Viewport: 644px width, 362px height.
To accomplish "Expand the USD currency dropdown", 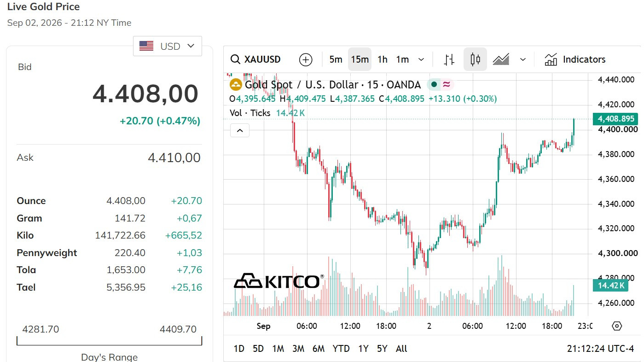I will [168, 46].
